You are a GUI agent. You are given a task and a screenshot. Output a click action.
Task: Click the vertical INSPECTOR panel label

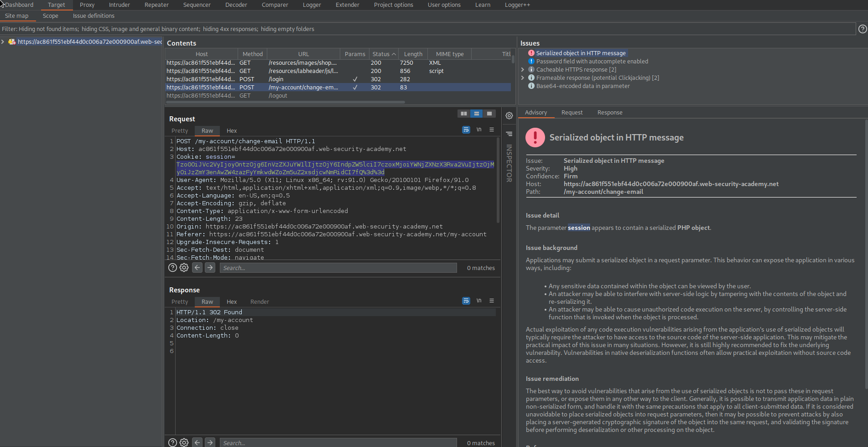[509, 163]
